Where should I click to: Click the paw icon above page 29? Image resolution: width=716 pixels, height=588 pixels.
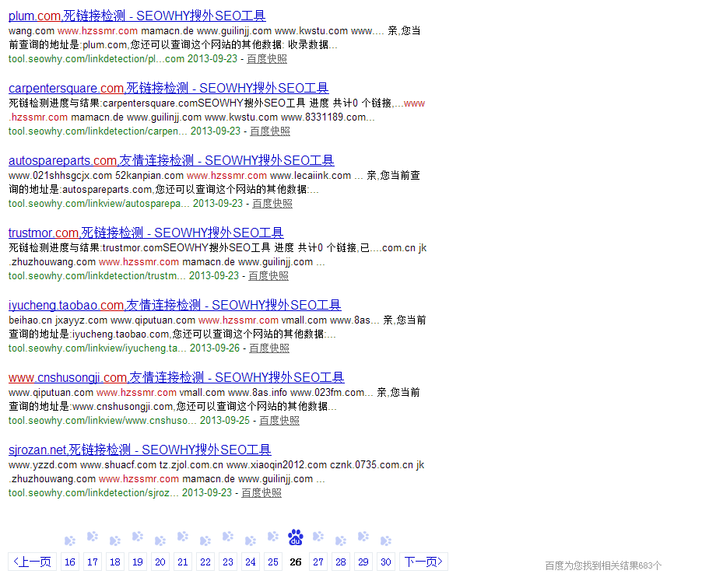[363, 537]
